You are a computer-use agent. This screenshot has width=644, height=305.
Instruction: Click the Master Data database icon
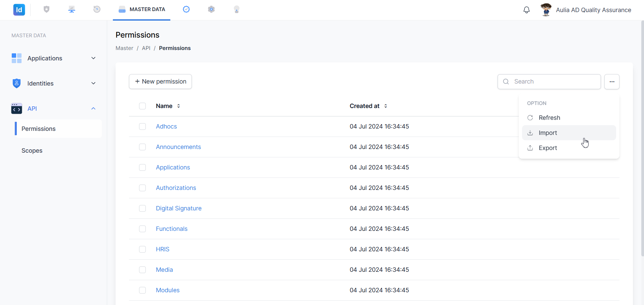click(122, 9)
